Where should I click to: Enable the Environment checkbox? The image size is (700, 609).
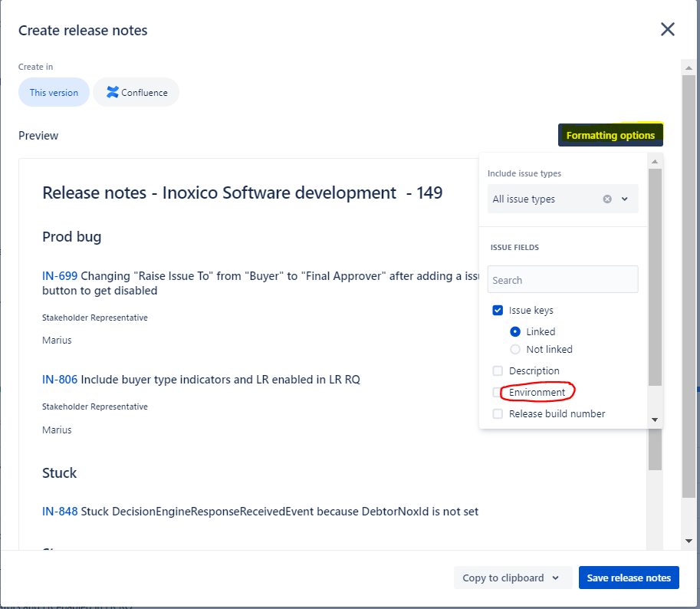[498, 393]
